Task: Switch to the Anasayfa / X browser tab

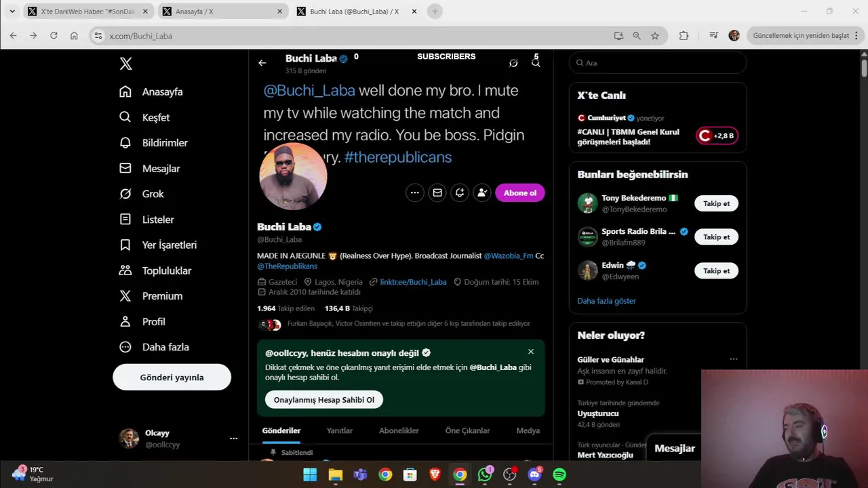Action: point(223,12)
